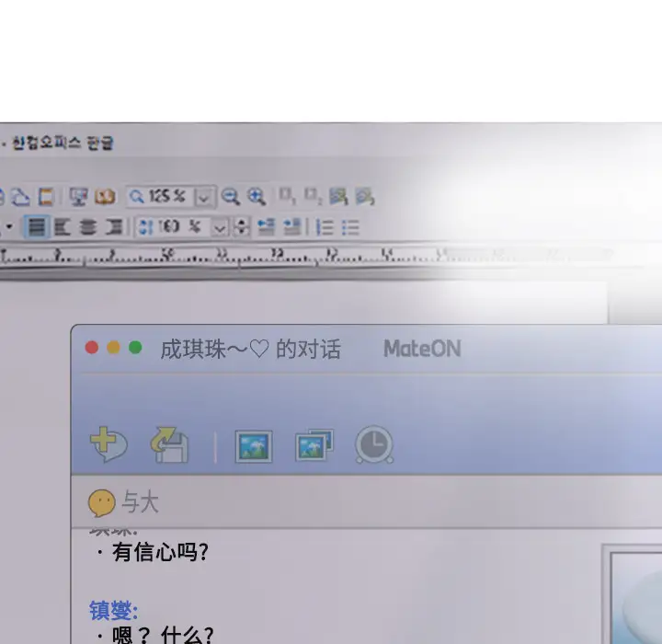Click the zoom out magnifier icon
This screenshot has width=662, height=644.
(230, 196)
